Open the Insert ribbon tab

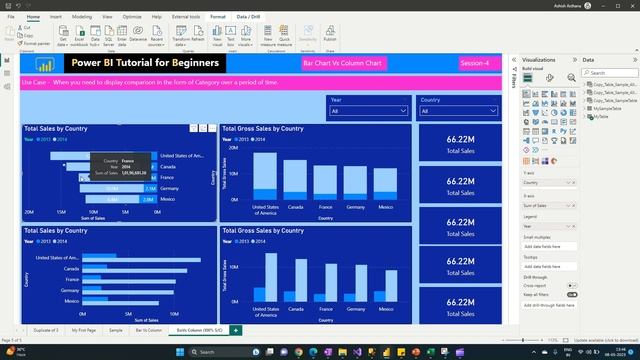56,17
